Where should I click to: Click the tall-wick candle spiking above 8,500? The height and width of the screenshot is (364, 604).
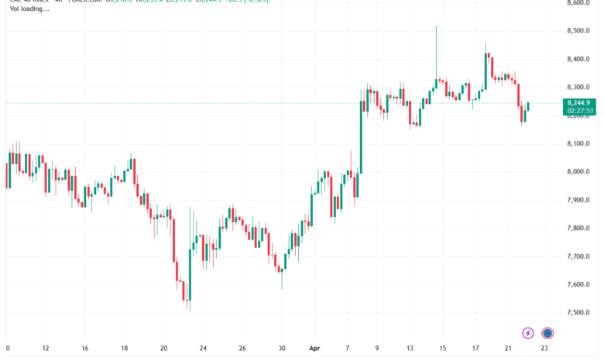(x=436, y=58)
